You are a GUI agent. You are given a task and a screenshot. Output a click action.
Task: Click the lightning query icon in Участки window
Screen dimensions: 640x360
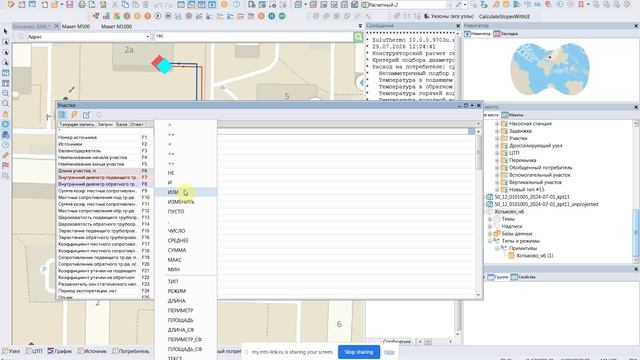click(74, 115)
